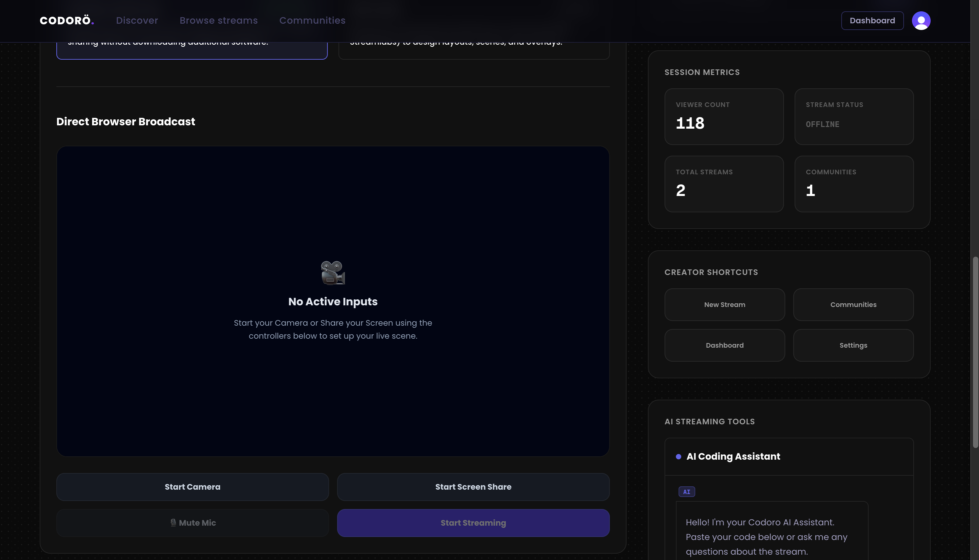Click the blue dot beside AI Coding Assistant
The width and height of the screenshot is (979, 560).
tap(679, 457)
